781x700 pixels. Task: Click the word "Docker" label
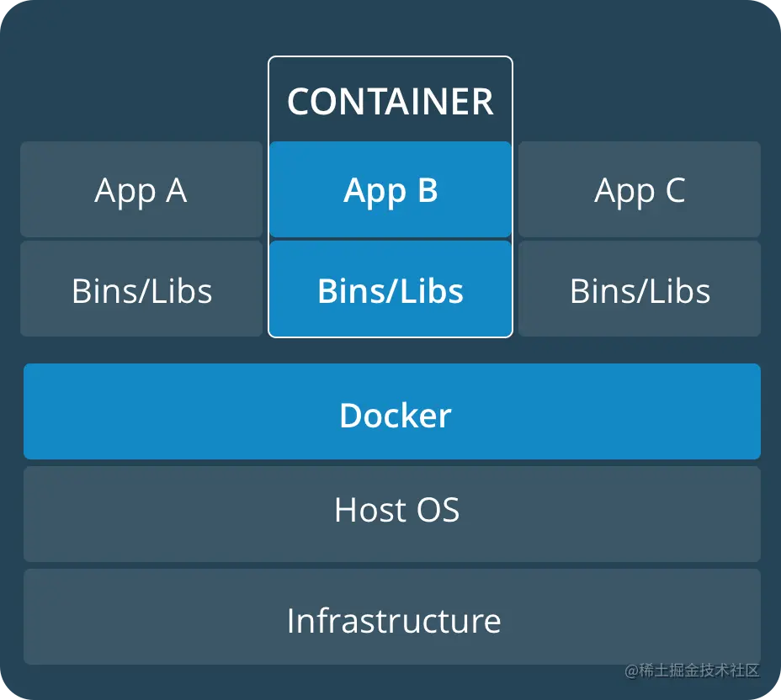pyautogui.click(x=395, y=416)
